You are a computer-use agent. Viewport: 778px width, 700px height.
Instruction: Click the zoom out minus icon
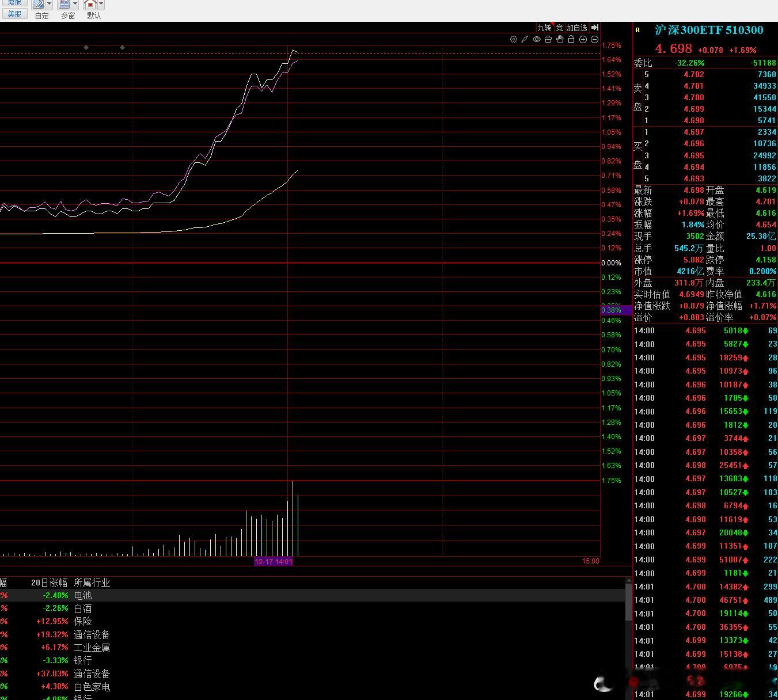coord(594,39)
